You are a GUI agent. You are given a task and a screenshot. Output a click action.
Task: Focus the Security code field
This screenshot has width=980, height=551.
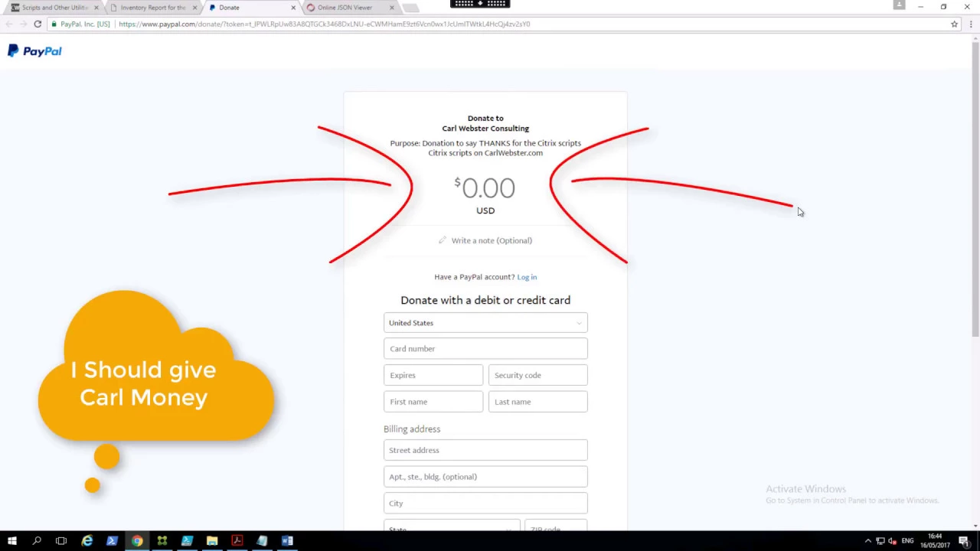pyautogui.click(x=538, y=375)
